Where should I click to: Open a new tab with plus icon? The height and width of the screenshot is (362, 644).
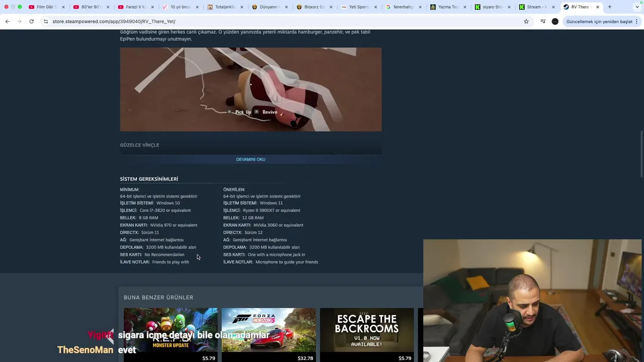pyautogui.click(x=609, y=7)
